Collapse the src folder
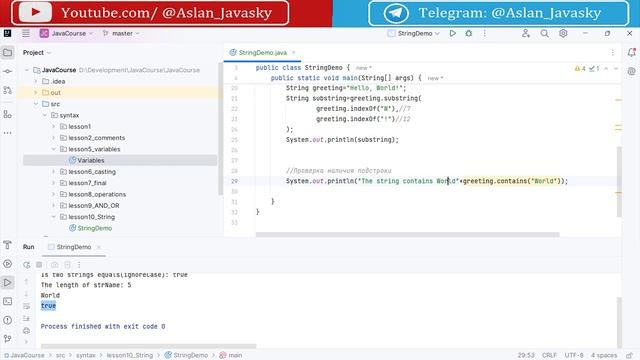Viewport: 640px width, 360px height. [x=36, y=104]
